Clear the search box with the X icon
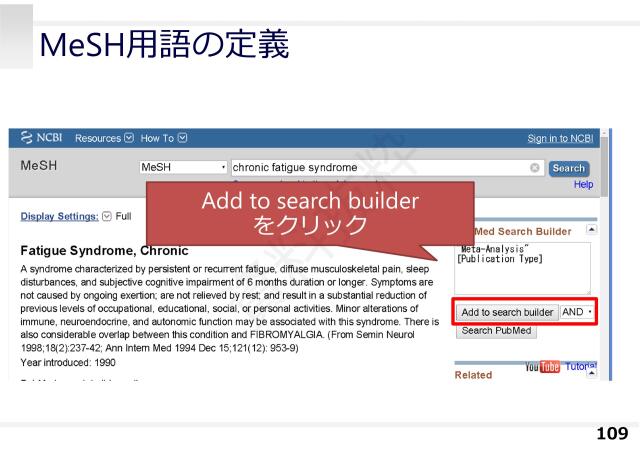Screen dimensions: 640x453 535,168
